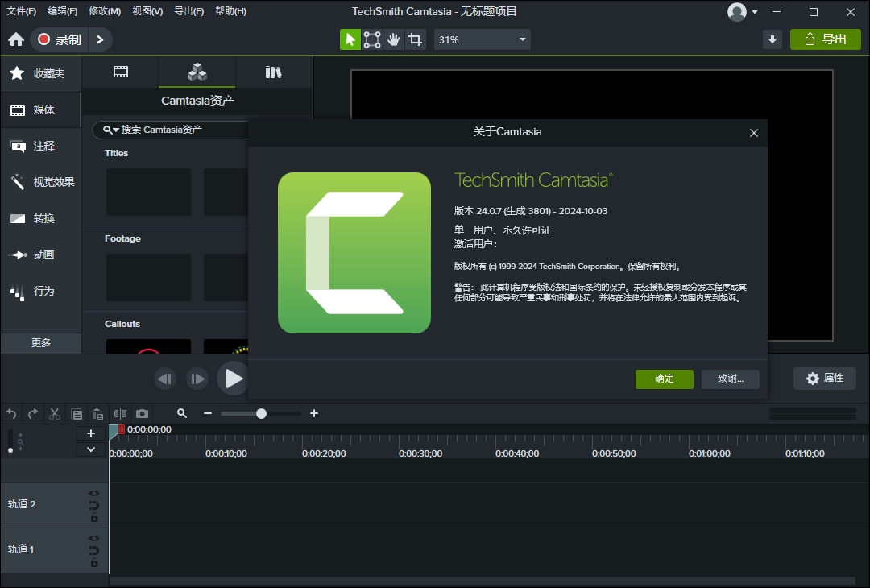Click the split clip icon in timeline toolbar

pos(120,413)
